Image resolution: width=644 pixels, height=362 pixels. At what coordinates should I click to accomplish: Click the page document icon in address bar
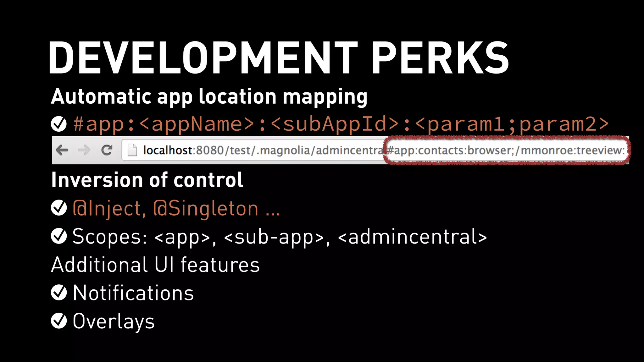click(132, 150)
